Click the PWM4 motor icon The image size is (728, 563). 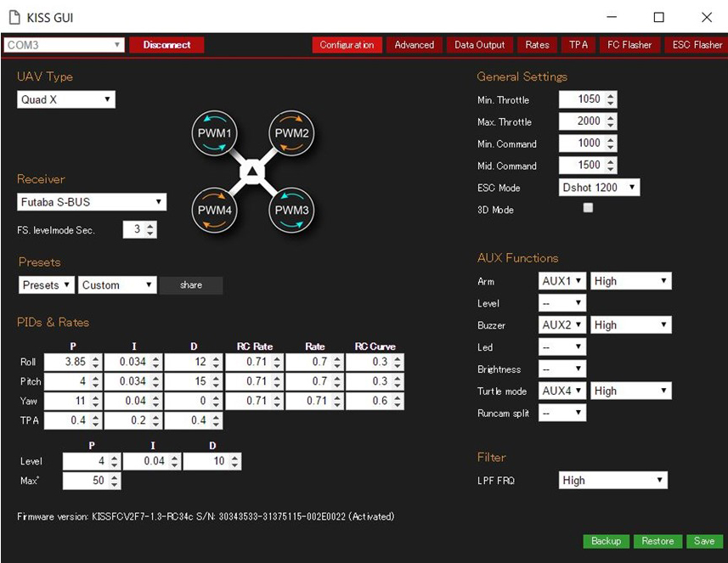(215, 211)
